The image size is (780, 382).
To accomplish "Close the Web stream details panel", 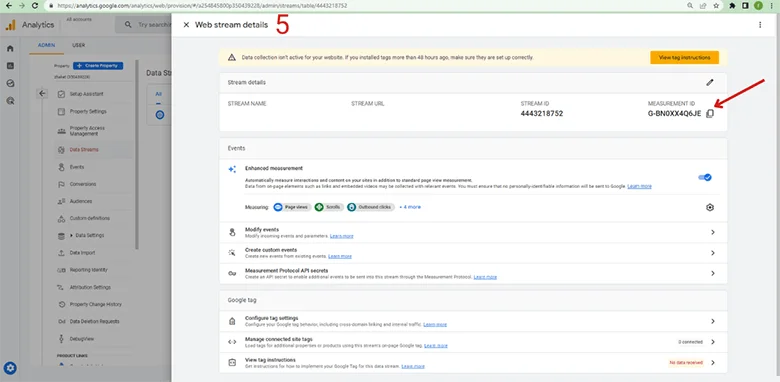I will click(x=186, y=25).
